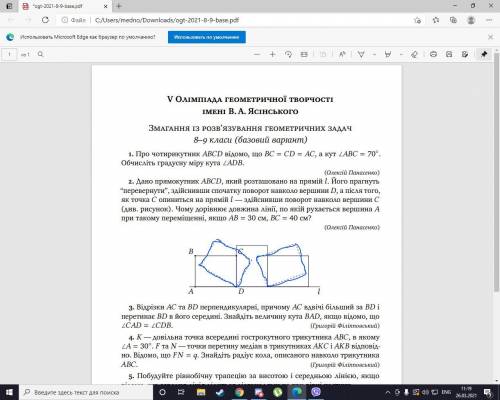The width and height of the screenshot is (500, 400).
Task: Dismiss the default browser notification bar
Action: coord(490,37)
